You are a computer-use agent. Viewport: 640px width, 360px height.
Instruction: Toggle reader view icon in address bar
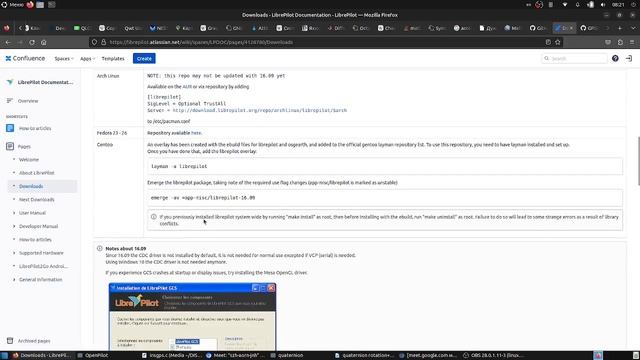548,42
